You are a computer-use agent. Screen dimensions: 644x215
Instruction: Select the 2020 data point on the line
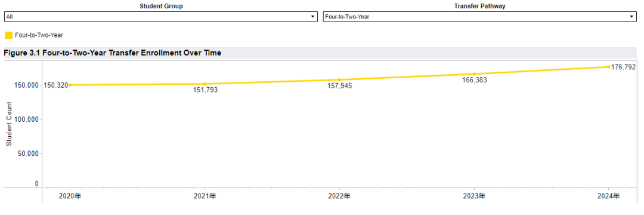click(x=70, y=85)
